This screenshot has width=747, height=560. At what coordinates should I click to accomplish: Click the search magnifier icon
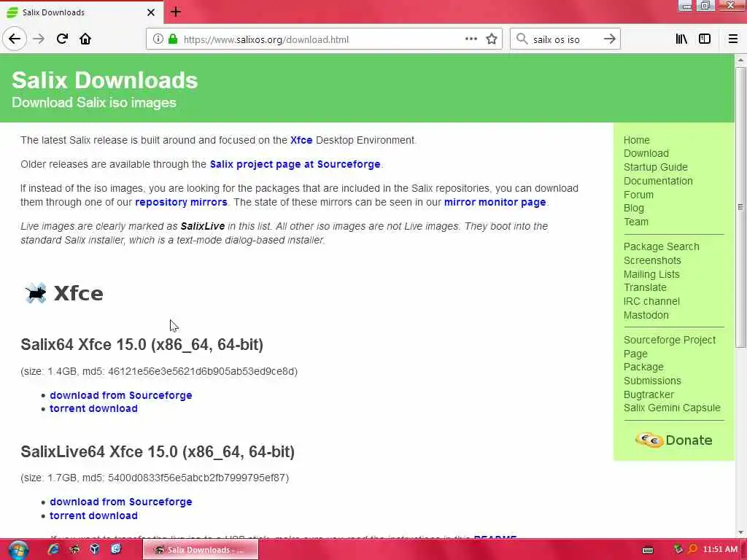click(522, 39)
